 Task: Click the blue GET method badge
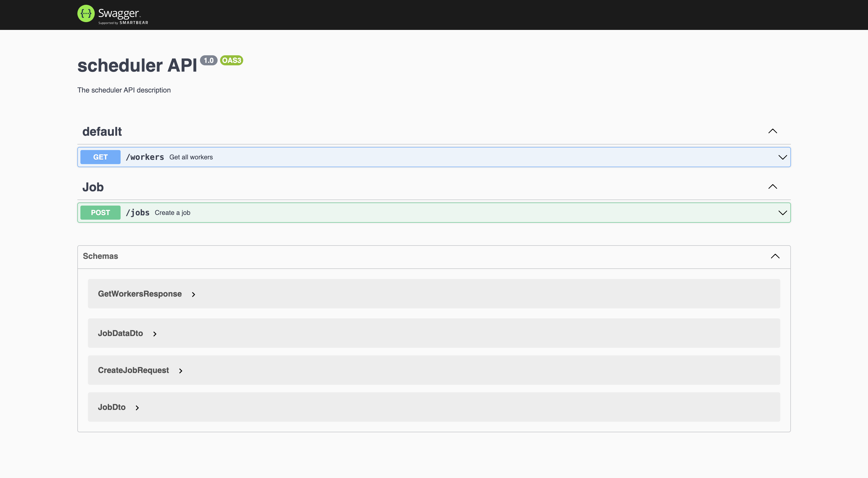coord(100,157)
